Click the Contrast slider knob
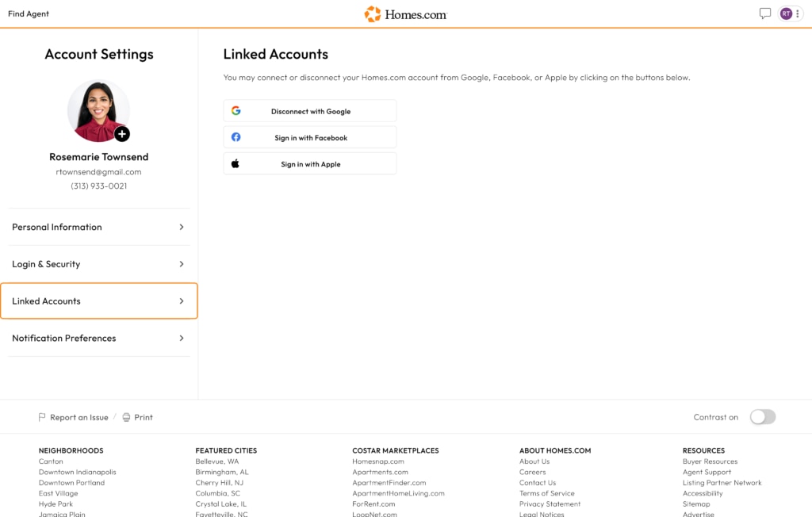This screenshot has width=812, height=517. pos(757,416)
